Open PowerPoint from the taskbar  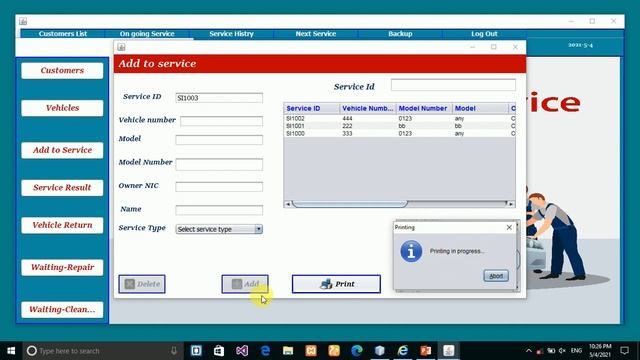[x=426, y=351]
